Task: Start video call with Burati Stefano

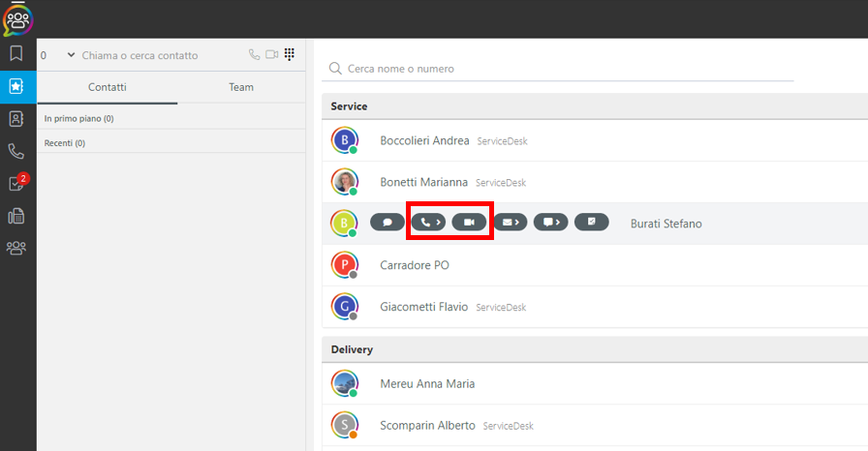Action: click(x=470, y=223)
